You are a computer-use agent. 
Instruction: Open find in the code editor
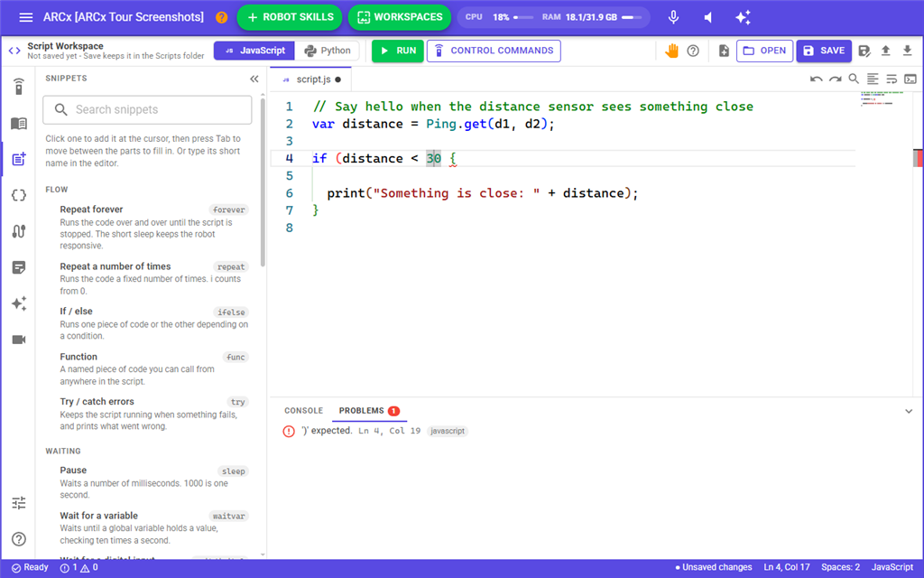click(854, 79)
